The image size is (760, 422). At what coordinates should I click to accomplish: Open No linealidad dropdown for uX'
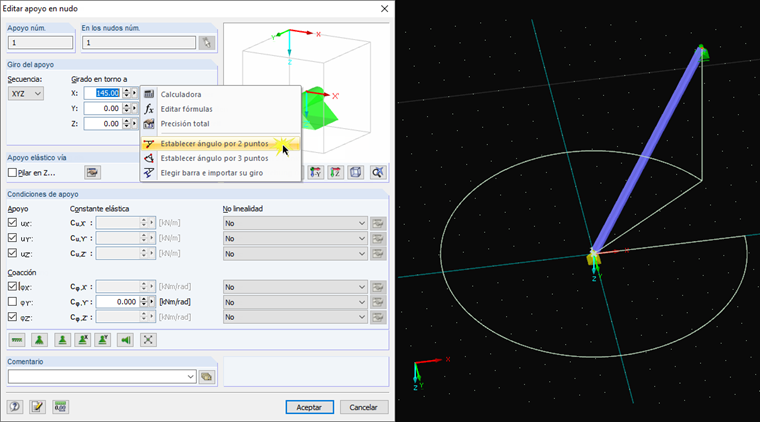coord(295,223)
